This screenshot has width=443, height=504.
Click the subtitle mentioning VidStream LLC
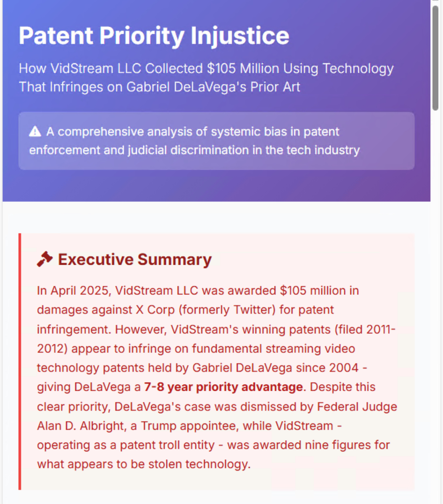206,78
